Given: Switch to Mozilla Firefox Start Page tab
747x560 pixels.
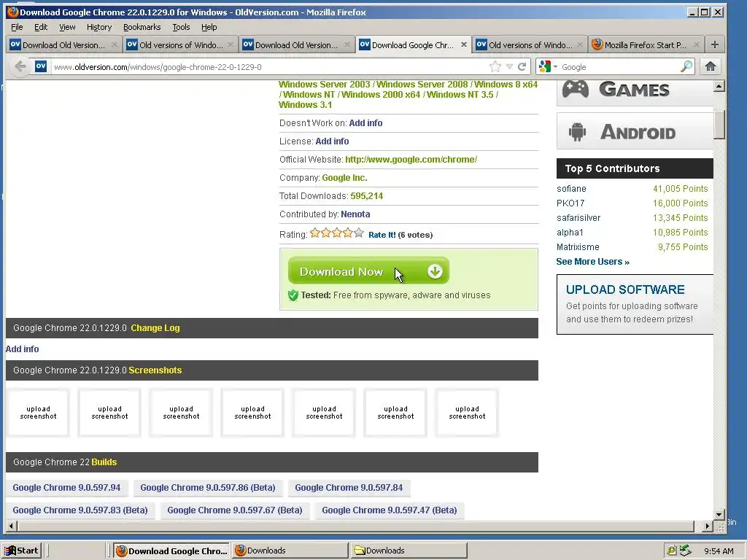Looking at the screenshot, I should pyautogui.click(x=646, y=44).
